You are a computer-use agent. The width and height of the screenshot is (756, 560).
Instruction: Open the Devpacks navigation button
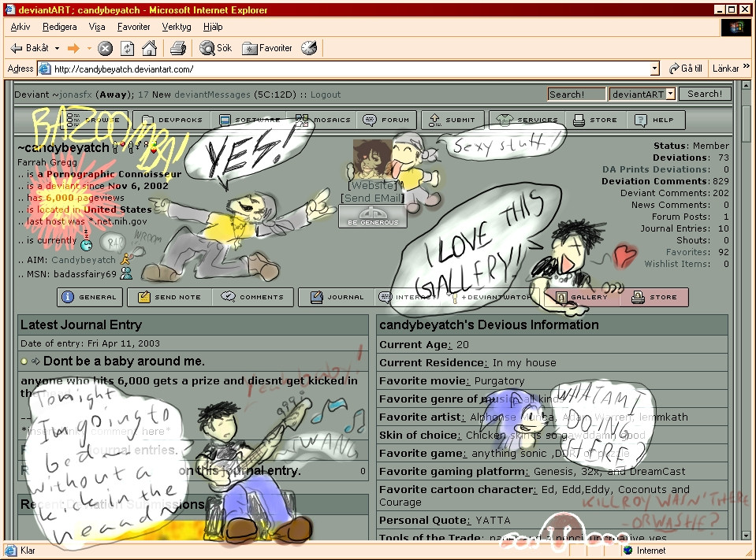click(x=173, y=120)
